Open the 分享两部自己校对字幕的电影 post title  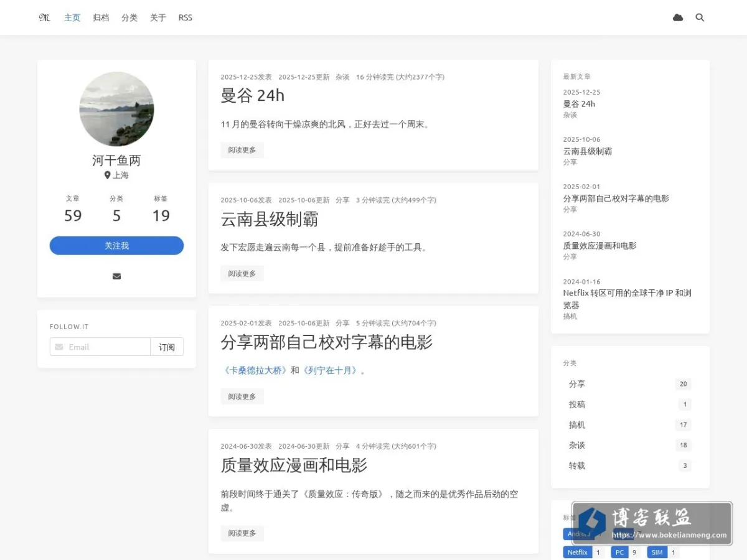click(326, 342)
